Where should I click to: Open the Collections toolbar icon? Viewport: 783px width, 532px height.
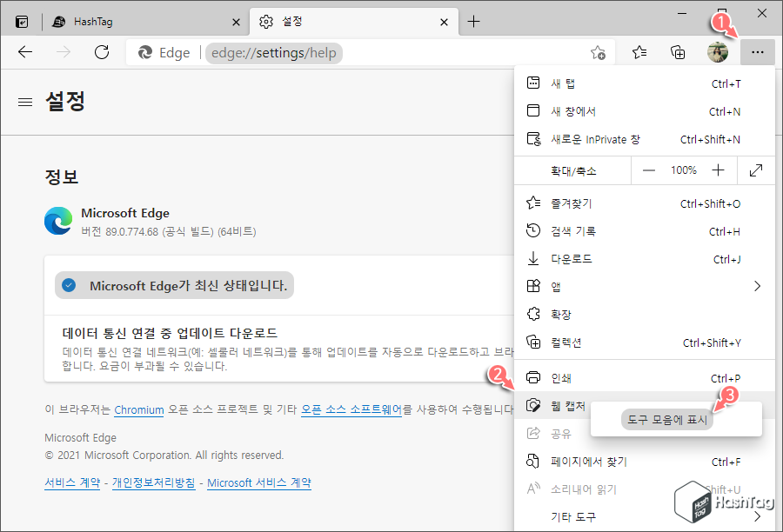(x=678, y=52)
